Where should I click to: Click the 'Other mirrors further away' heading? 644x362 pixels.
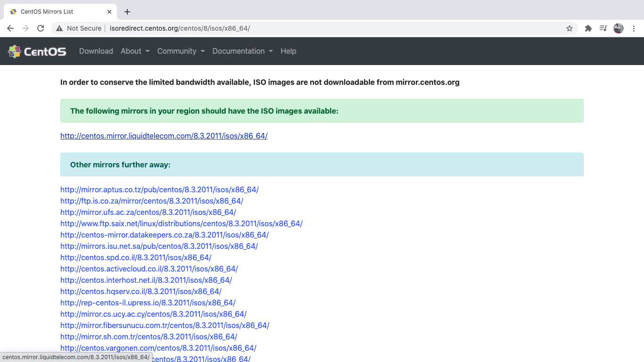(x=120, y=165)
